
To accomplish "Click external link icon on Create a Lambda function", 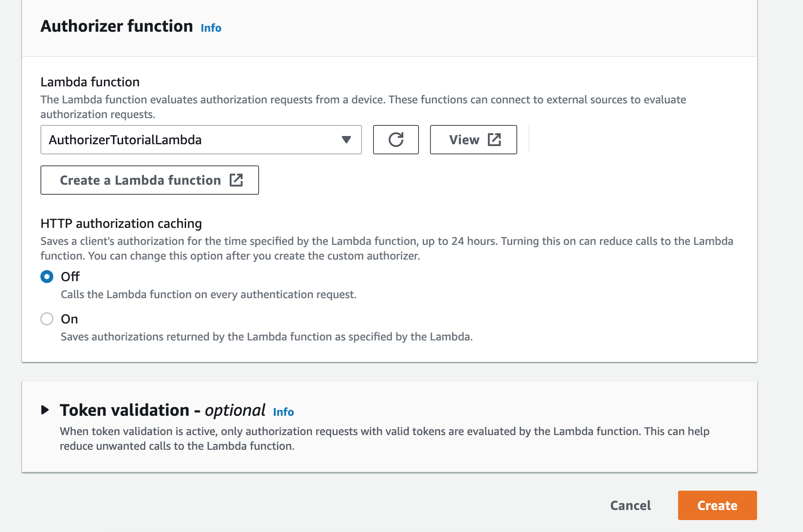I will click(236, 180).
